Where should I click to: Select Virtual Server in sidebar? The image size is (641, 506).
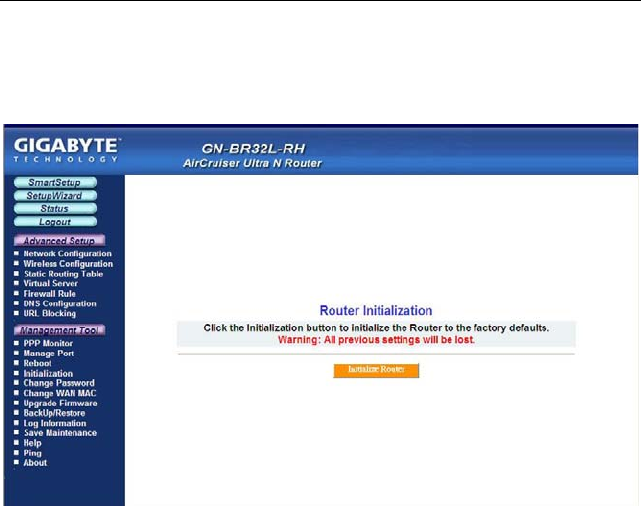pyautogui.click(x=50, y=283)
